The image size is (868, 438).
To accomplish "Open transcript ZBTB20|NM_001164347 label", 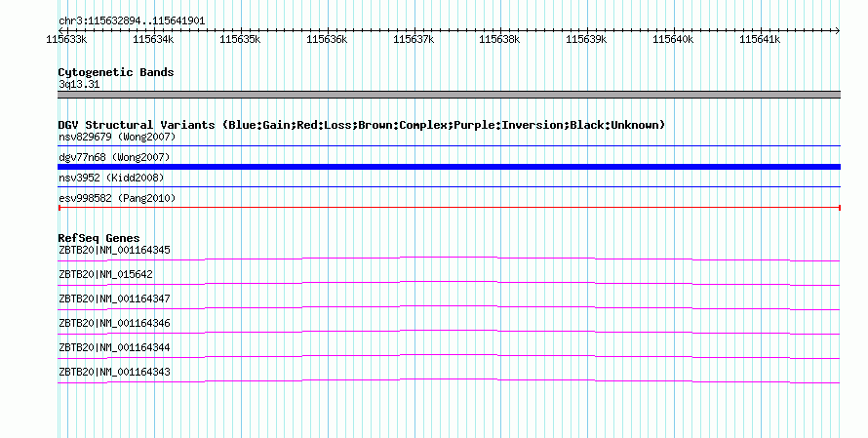I will coord(114,299).
